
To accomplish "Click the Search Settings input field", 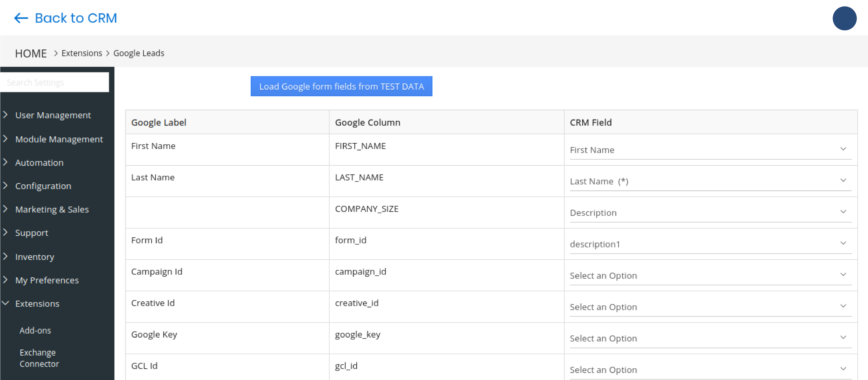I will coord(55,82).
